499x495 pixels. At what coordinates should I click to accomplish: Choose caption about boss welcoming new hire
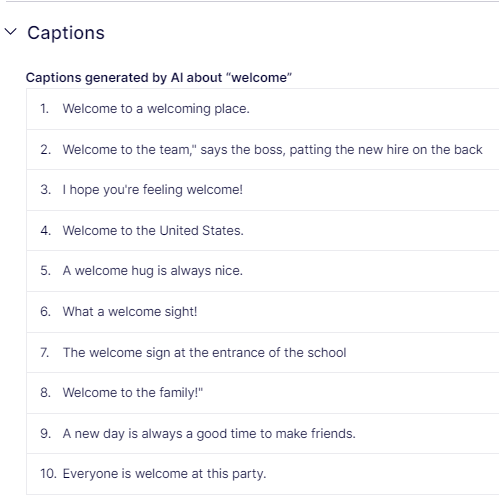click(272, 150)
